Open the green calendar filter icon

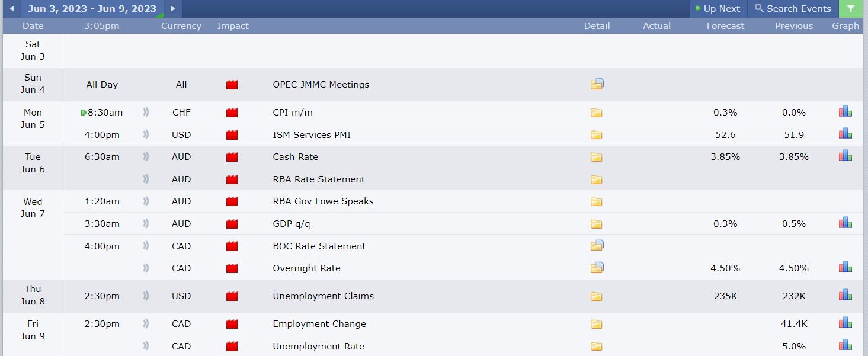[x=851, y=9]
